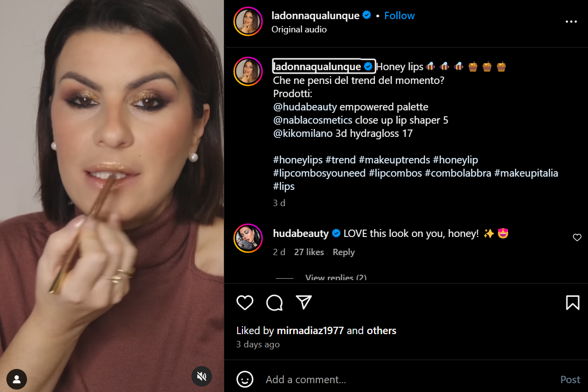
Task: Like the post with the heart icon
Action: coord(244,303)
